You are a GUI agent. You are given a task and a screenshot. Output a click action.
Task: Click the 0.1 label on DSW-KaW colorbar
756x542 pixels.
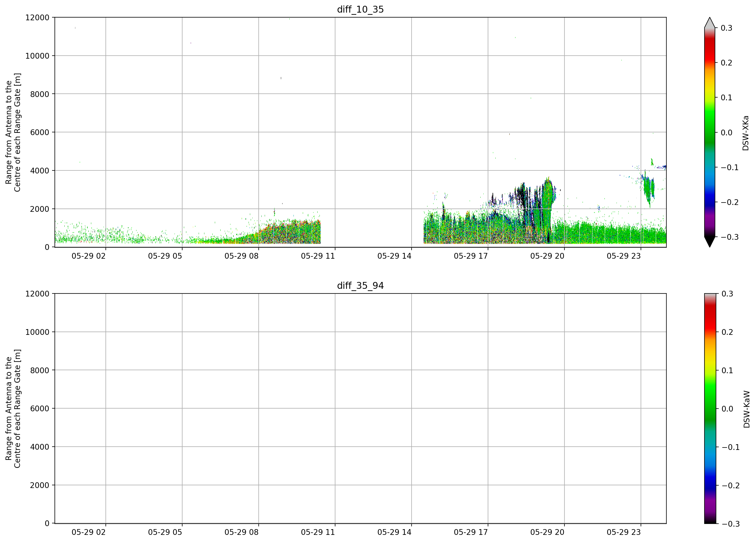click(727, 370)
